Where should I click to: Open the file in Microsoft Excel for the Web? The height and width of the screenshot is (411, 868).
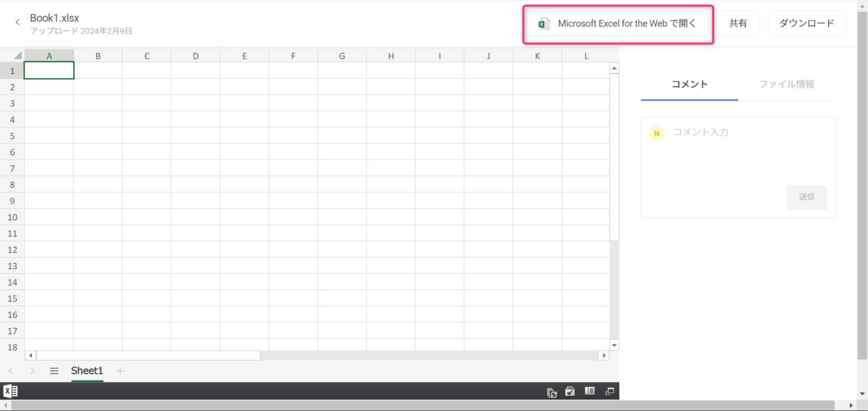point(618,23)
